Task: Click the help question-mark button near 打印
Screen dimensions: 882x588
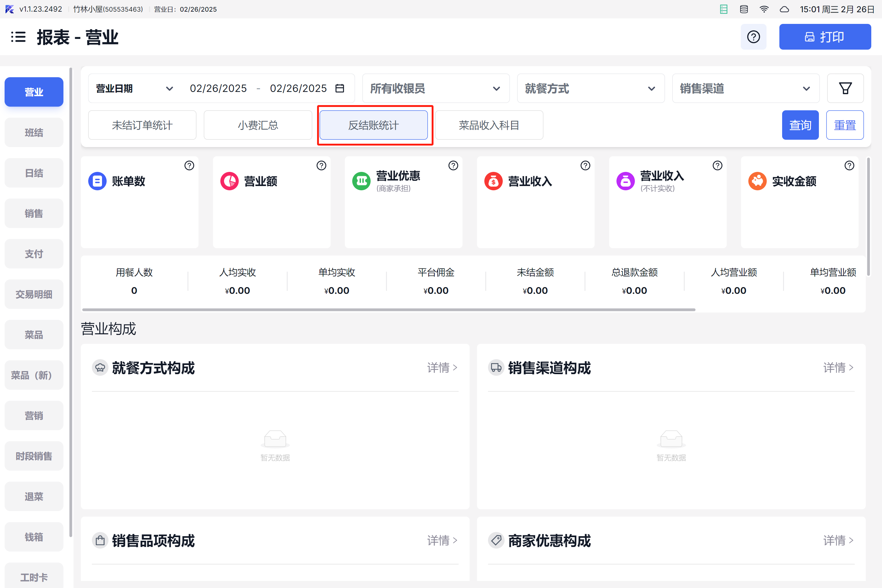Action: click(753, 37)
